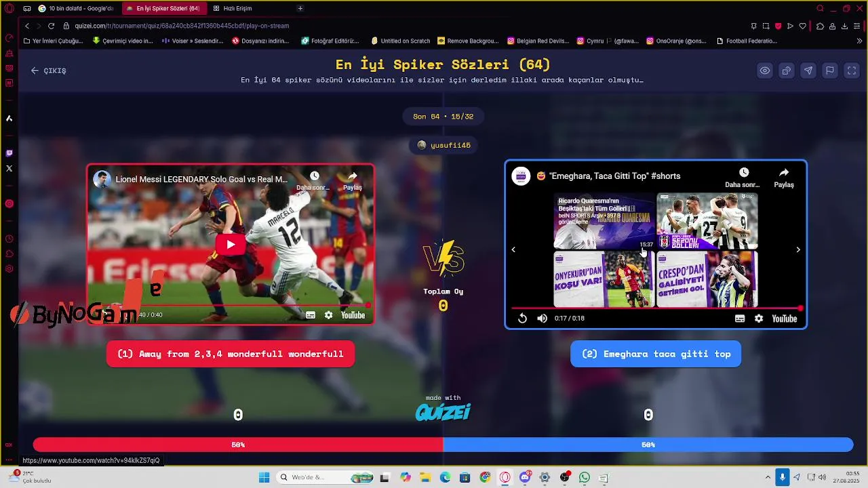868x488 pixels.
Task: Toggle the ad blocker shield icon
Action: coord(778,26)
